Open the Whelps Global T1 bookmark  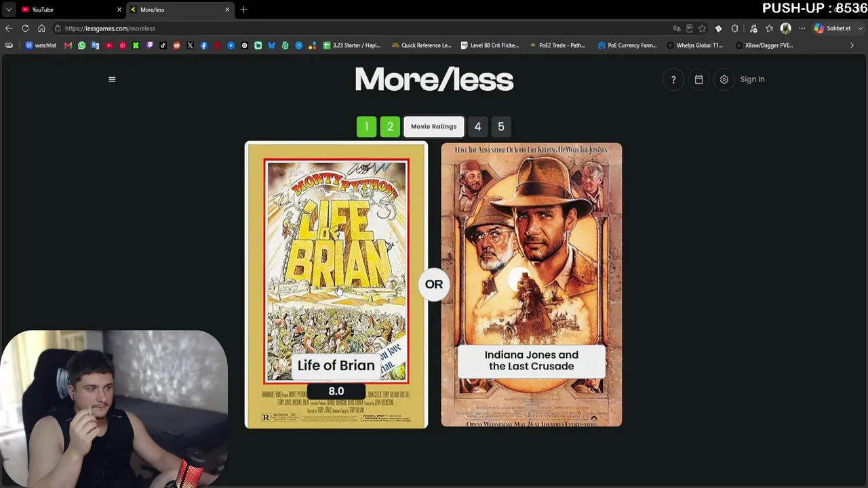pos(695,45)
